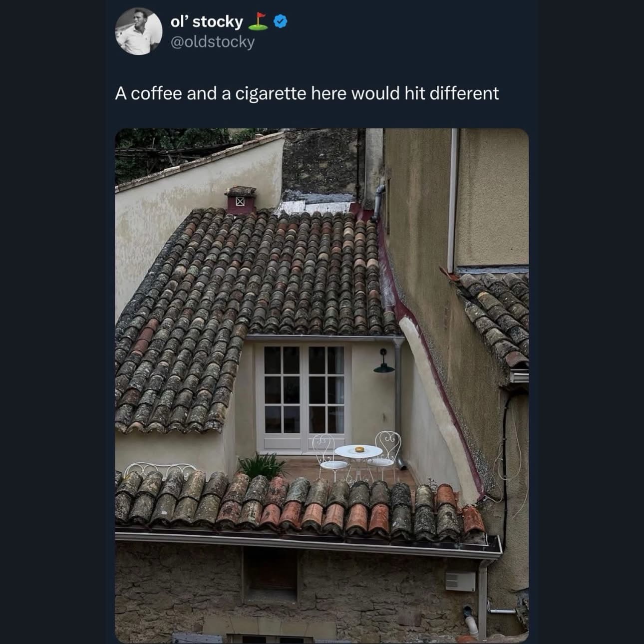
Task: Click the white French doors on terrace
Action: [303, 398]
